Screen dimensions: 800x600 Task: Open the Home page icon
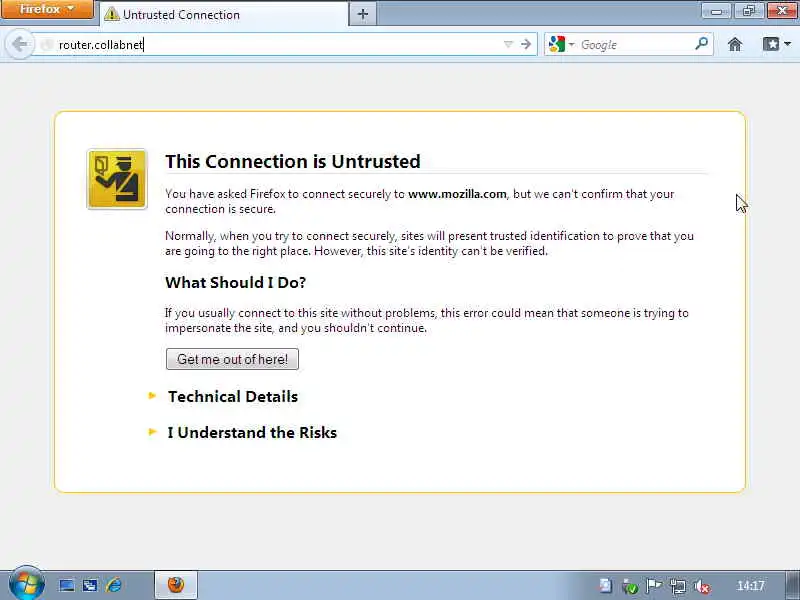tap(735, 44)
